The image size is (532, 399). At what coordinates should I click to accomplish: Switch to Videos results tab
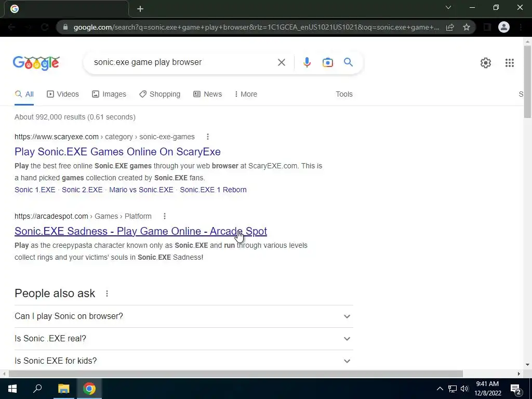click(63, 95)
